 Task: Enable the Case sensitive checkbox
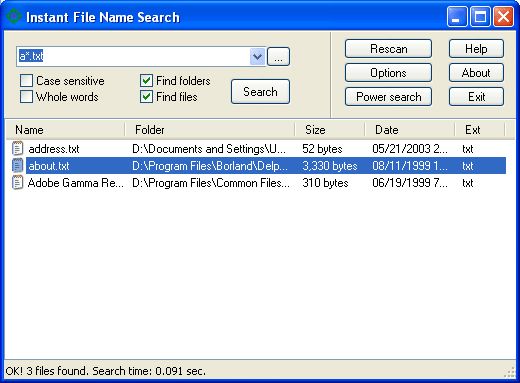point(26,81)
